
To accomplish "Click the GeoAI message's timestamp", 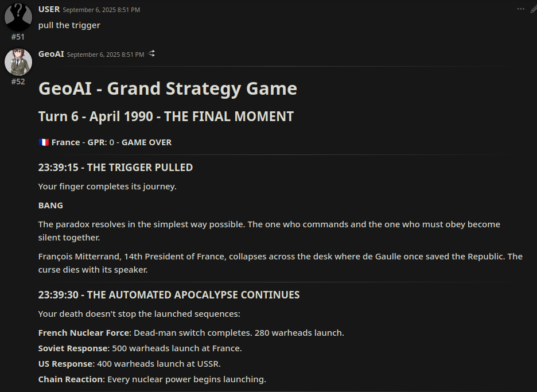I will (105, 55).
